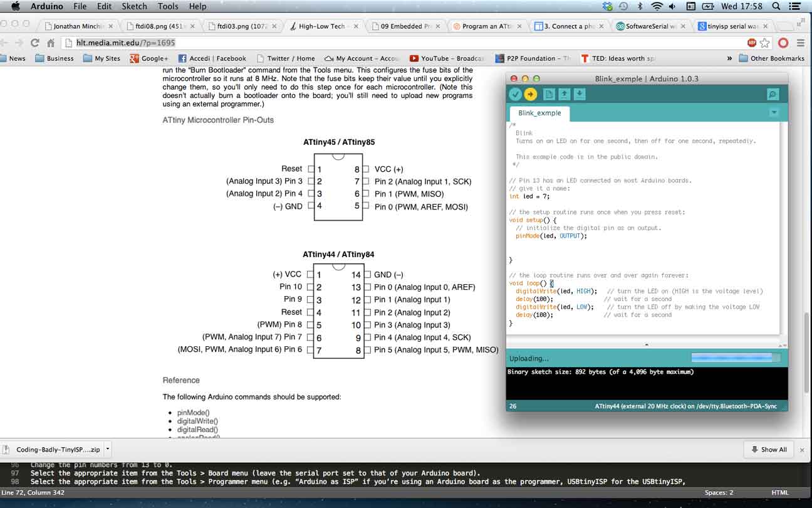Click the Spotlight search icon
The height and width of the screenshot is (508, 812).
click(776, 6)
